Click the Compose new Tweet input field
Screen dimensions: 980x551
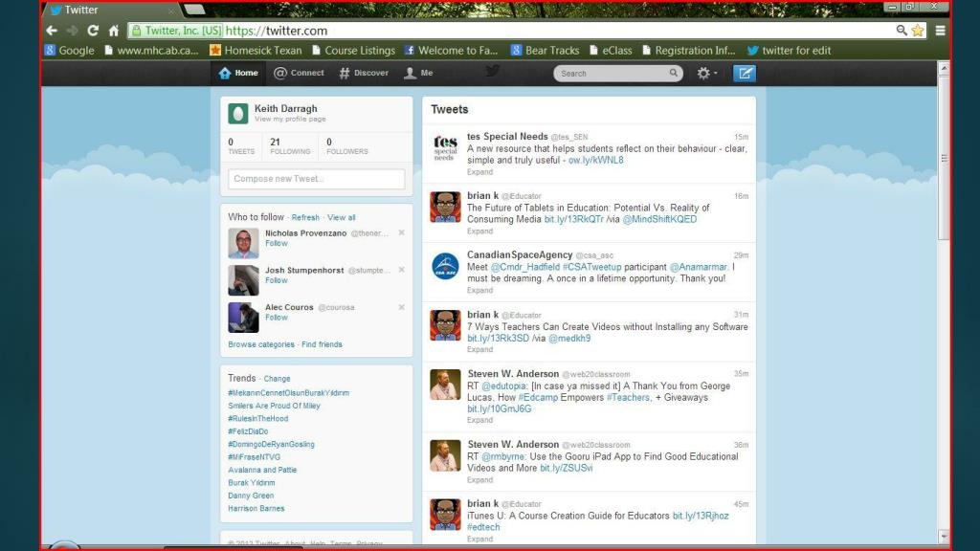click(x=316, y=179)
